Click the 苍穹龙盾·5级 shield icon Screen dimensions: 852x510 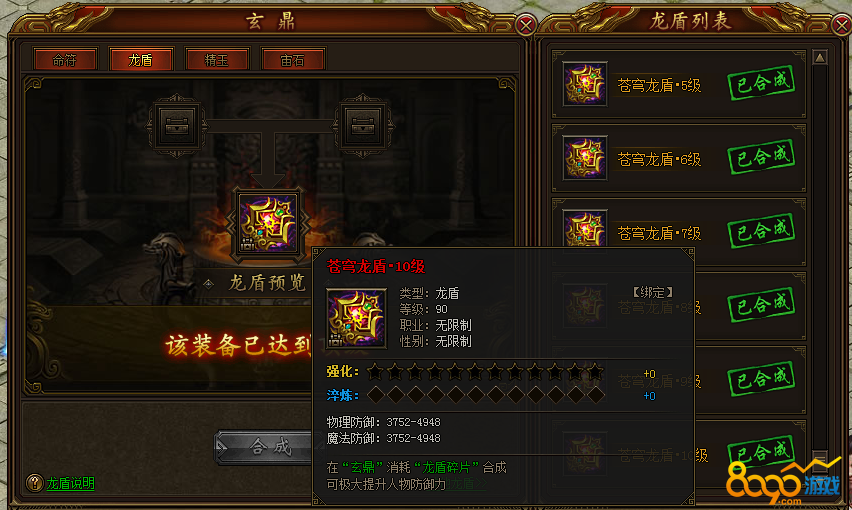tap(585, 84)
